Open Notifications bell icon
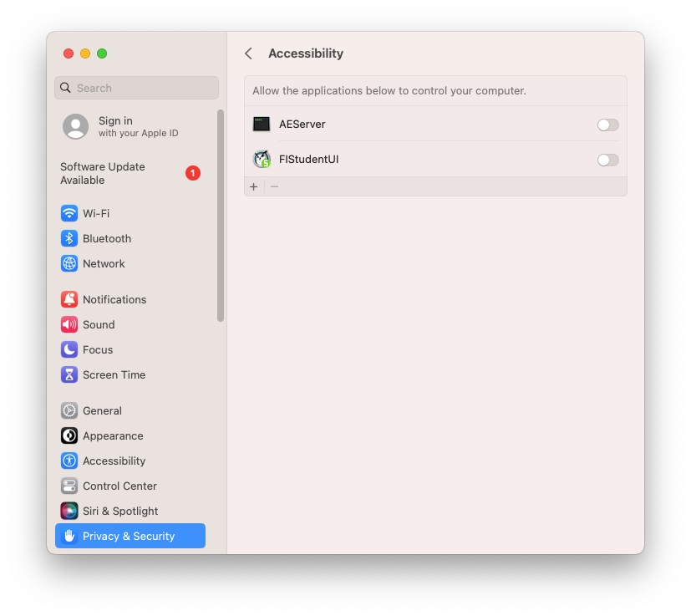The height and width of the screenshot is (616, 691). pos(69,299)
